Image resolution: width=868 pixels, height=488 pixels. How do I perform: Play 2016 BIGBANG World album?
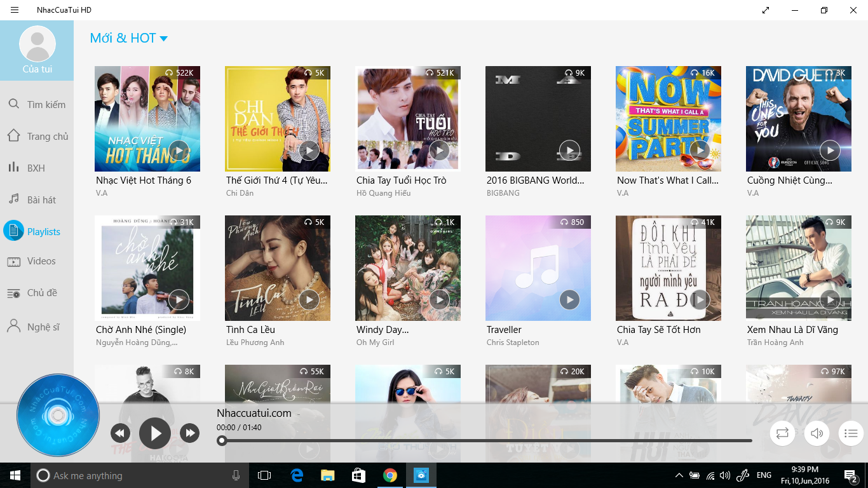(x=570, y=151)
